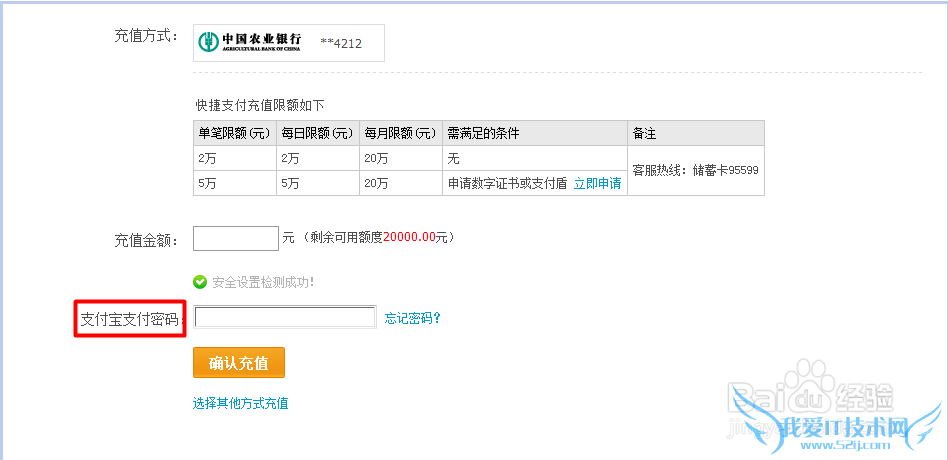This screenshot has width=948, height=460.
Task: Click the 申请数字证书或支付盾 text
Action: 508,184
